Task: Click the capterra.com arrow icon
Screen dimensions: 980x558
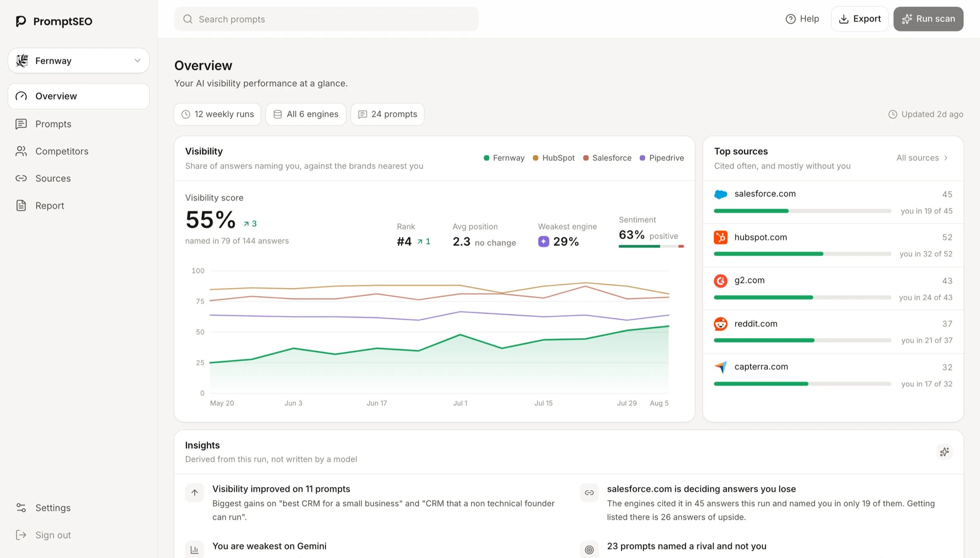Action: [721, 367]
